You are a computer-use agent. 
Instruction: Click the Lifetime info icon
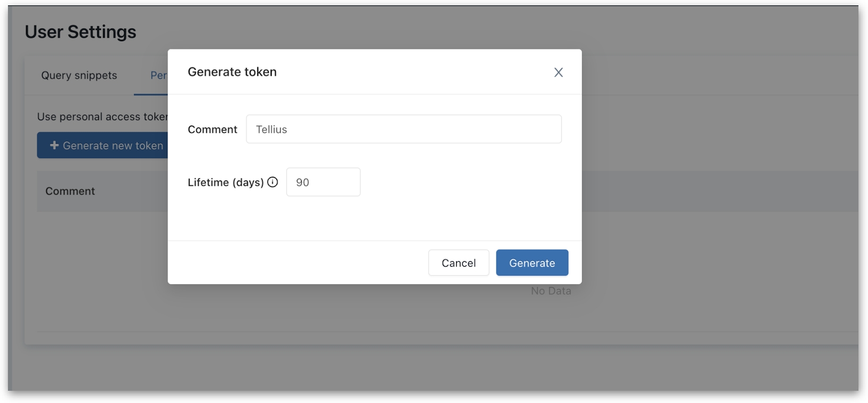coord(273,182)
